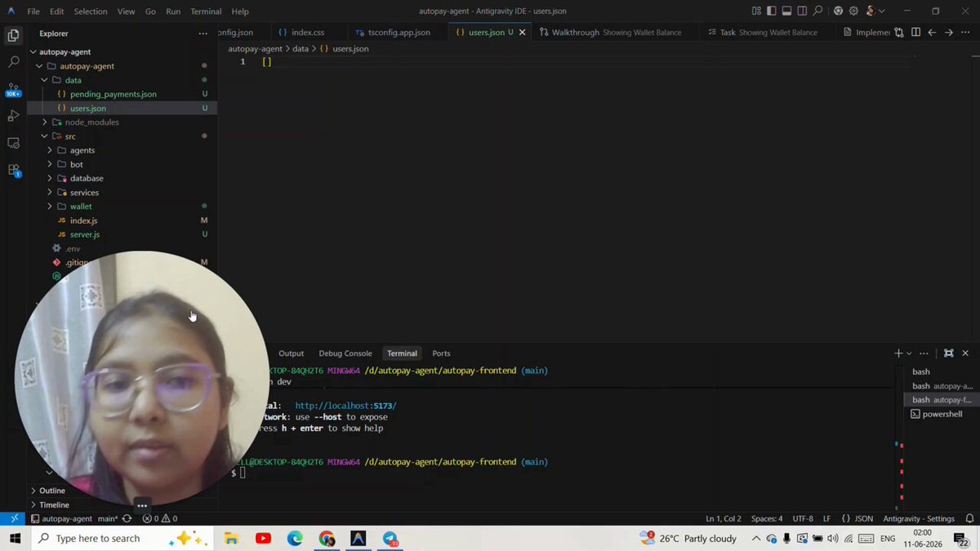Click the notifications bell in status bar
This screenshot has height=551, width=980.
(969, 518)
